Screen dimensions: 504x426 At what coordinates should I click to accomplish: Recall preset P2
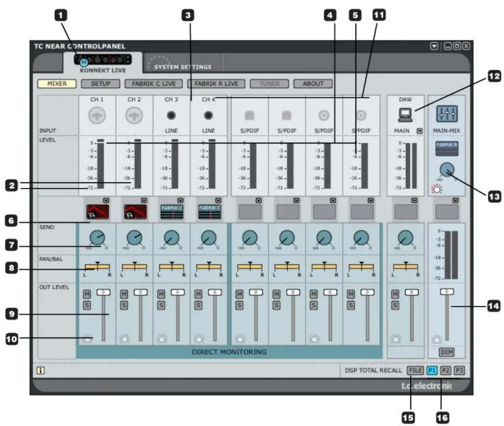pyautogui.click(x=446, y=370)
